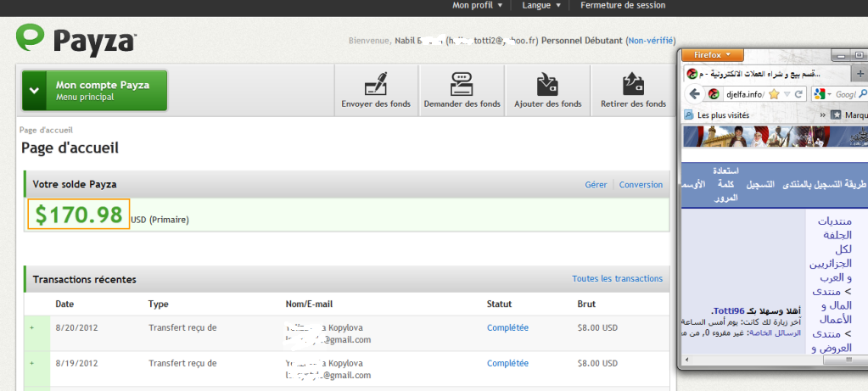Click التسجيل in the forum navigation bar
The height and width of the screenshot is (391, 868).
[x=760, y=185]
